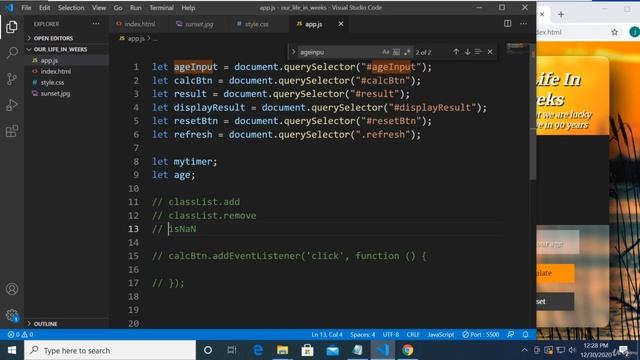
Task: Open the Explorer view in activity bar
Action: (12, 27)
